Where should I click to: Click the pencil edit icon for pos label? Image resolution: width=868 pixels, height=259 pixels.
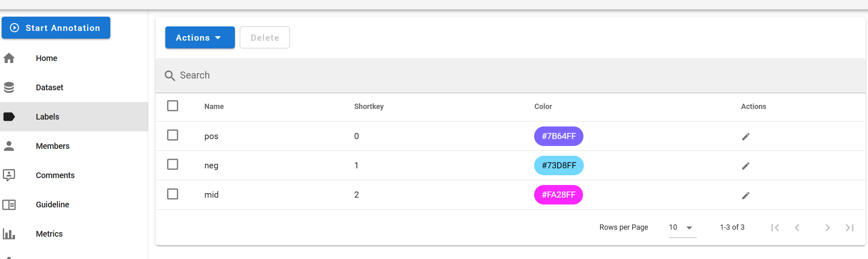pyautogui.click(x=745, y=137)
